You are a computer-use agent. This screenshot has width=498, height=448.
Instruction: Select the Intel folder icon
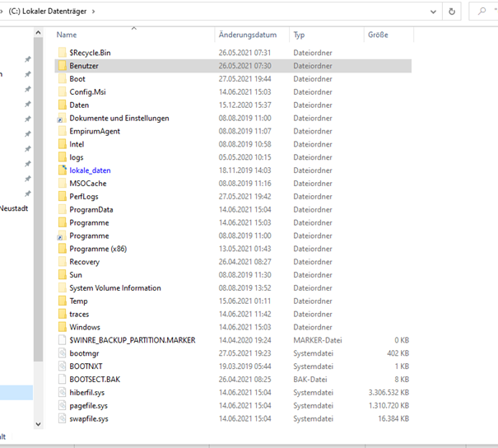(63, 144)
